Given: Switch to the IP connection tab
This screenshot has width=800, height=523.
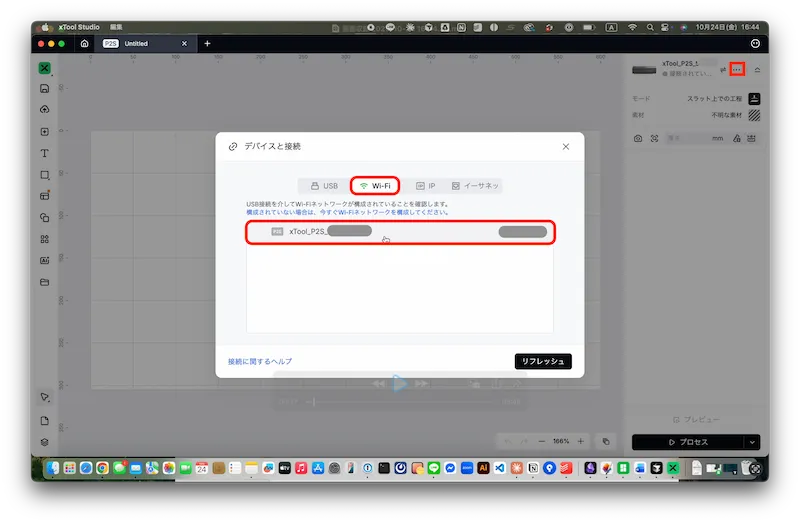Looking at the screenshot, I should [x=425, y=186].
